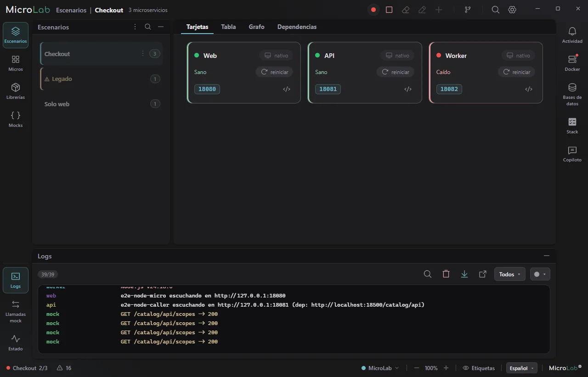Click port 18082 on Worker card
This screenshot has height=377, width=588.
coord(449,89)
